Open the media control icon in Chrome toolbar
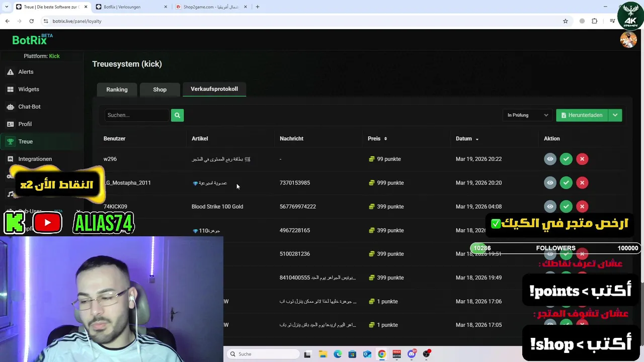This screenshot has height=362, width=644. coord(612,21)
